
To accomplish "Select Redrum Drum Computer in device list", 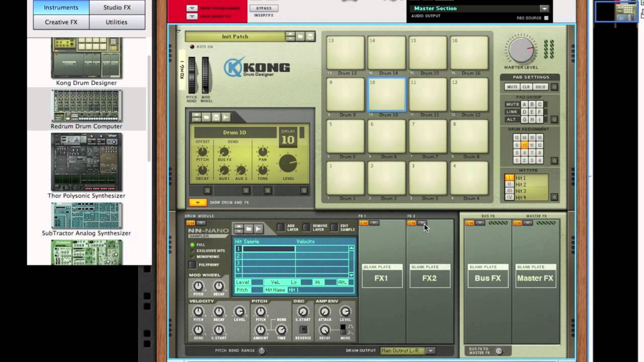I will [87, 109].
